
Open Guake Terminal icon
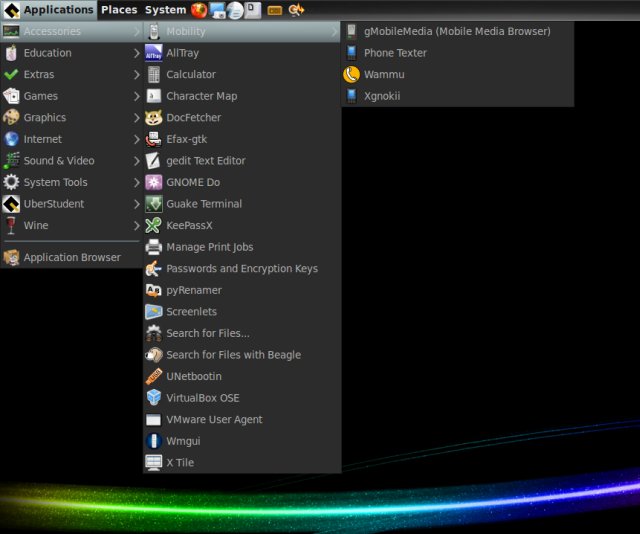click(153, 204)
